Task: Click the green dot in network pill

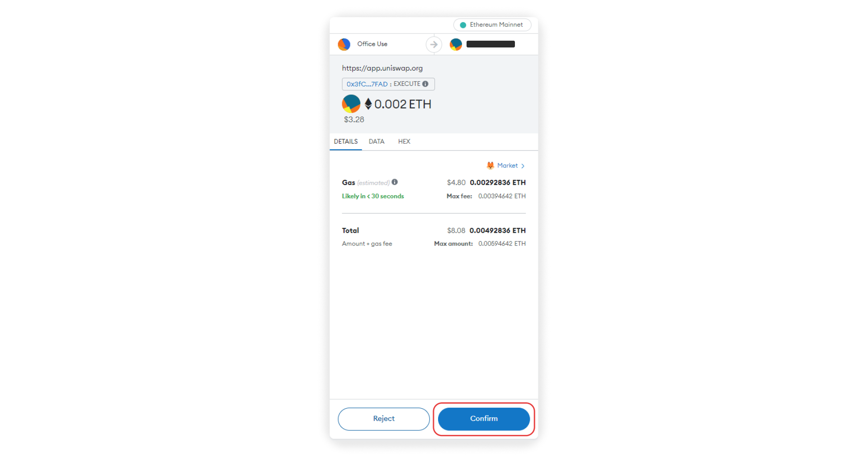Action: click(x=463, y=25)
